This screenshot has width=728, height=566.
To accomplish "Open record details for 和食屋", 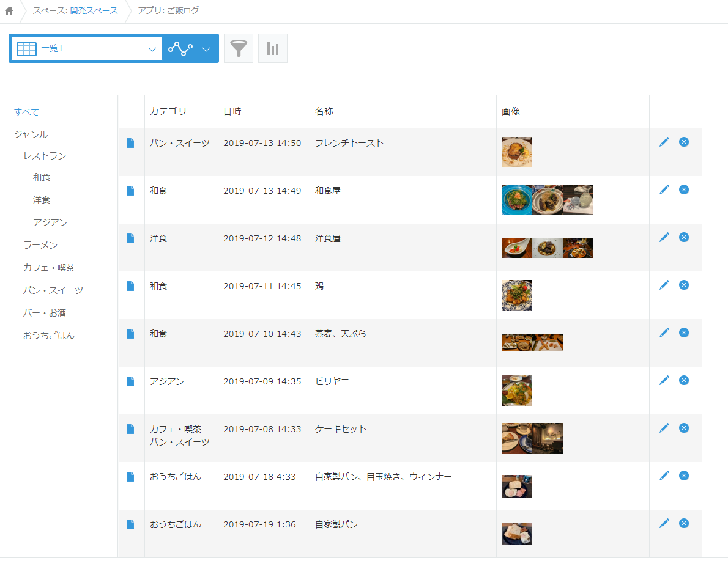I will click(x=130, y=191).
